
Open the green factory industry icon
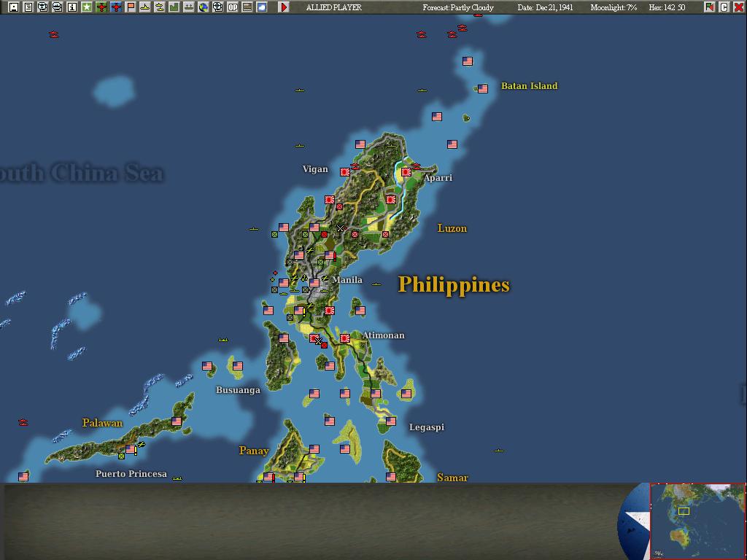tap(174, 7)
